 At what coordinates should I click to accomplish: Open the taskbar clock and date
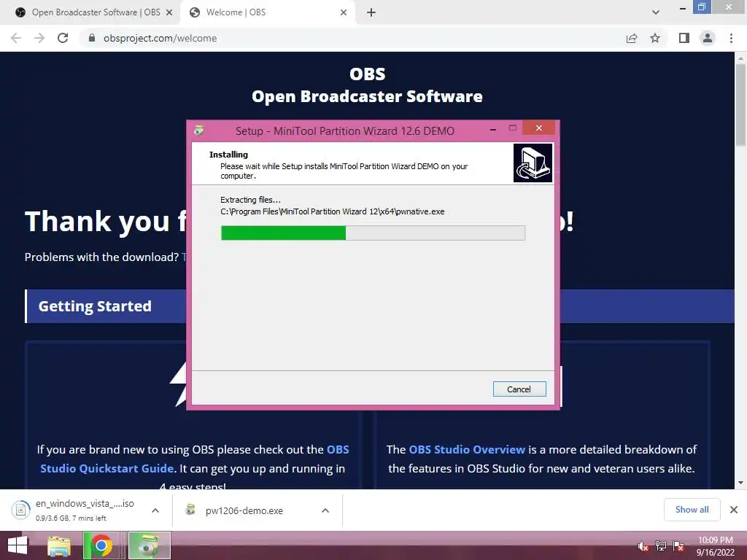pyautogui.click(x=716, y=546)
